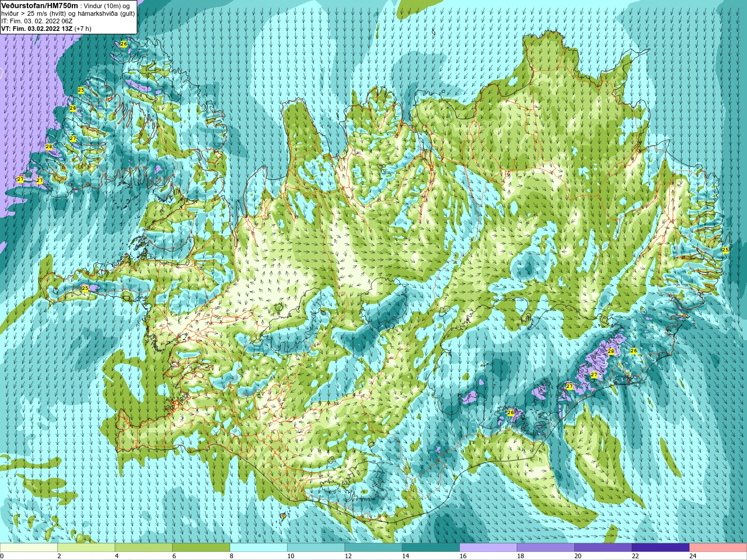Click the yellow 25 gust marker on the east coast
The width and height of the screenshot is (747, 560).
click(x=725, y=250)
